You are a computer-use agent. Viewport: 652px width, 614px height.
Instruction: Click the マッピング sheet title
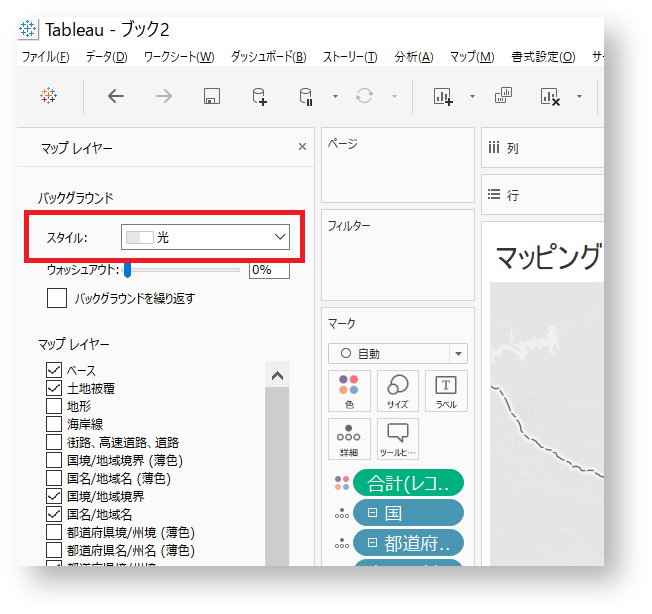click(x=549, y=256)
